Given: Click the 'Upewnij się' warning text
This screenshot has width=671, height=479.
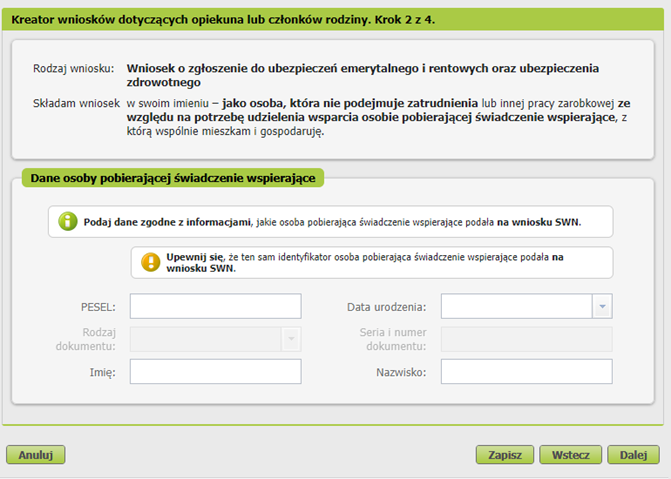Looking at the screenshot, I should (x=365, y=263).
